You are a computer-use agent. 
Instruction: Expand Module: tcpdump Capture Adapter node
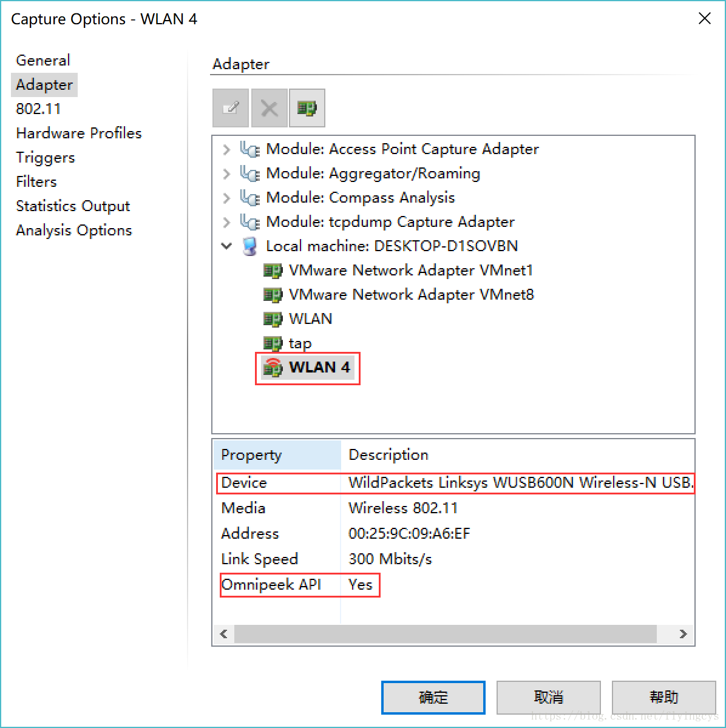226,222
